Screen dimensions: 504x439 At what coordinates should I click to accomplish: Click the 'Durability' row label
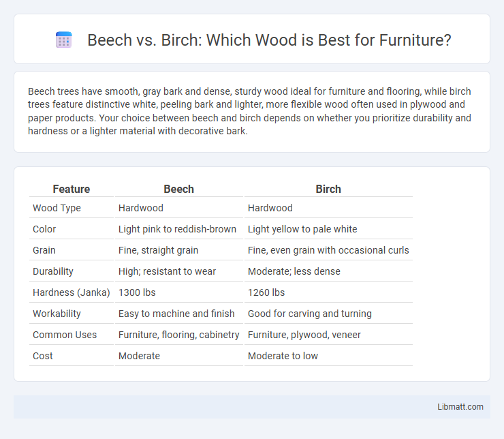pyautogui.click(x=52, y=271)
